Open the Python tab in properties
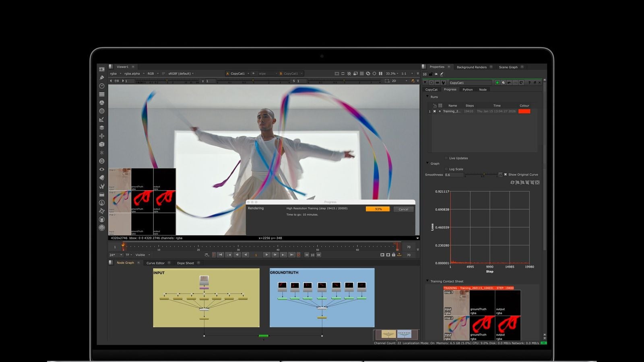Viewport: 644px width, 362px height. tap(468, 90)
